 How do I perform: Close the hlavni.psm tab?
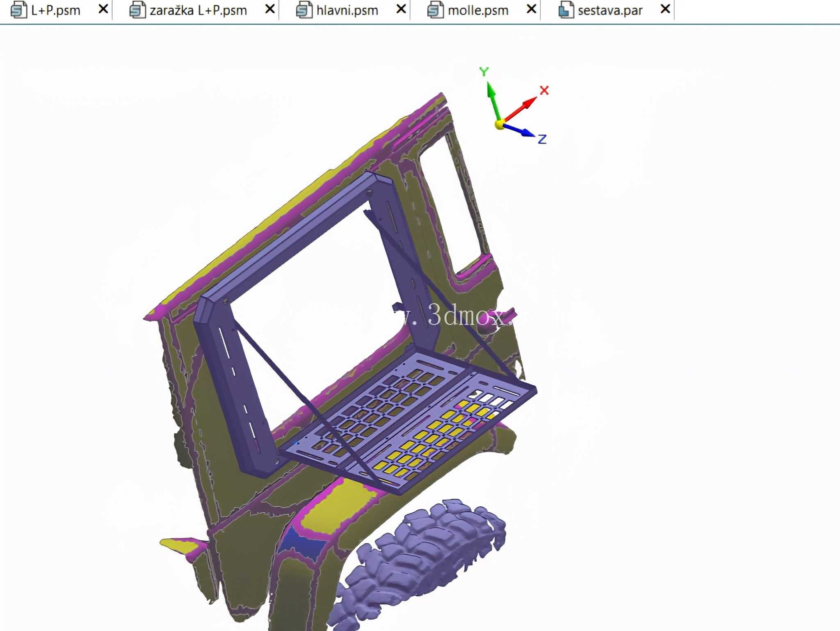coord(402,9)
